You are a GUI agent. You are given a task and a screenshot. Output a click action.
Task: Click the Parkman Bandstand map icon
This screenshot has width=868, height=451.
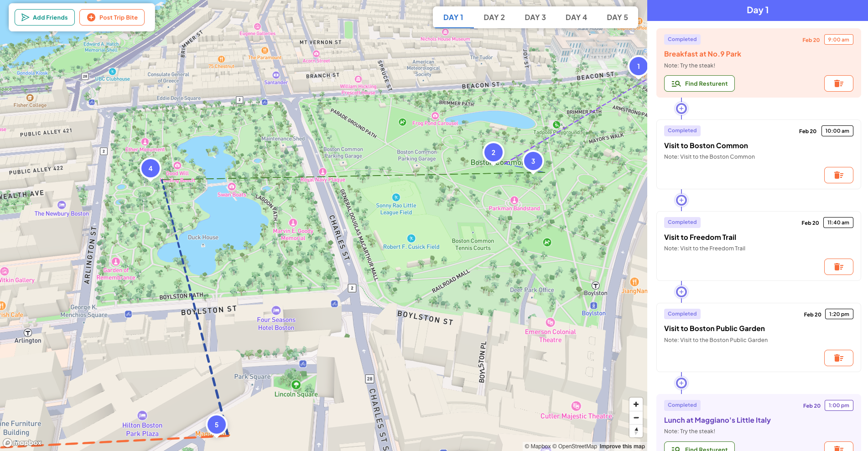click(x=514, y=200)
